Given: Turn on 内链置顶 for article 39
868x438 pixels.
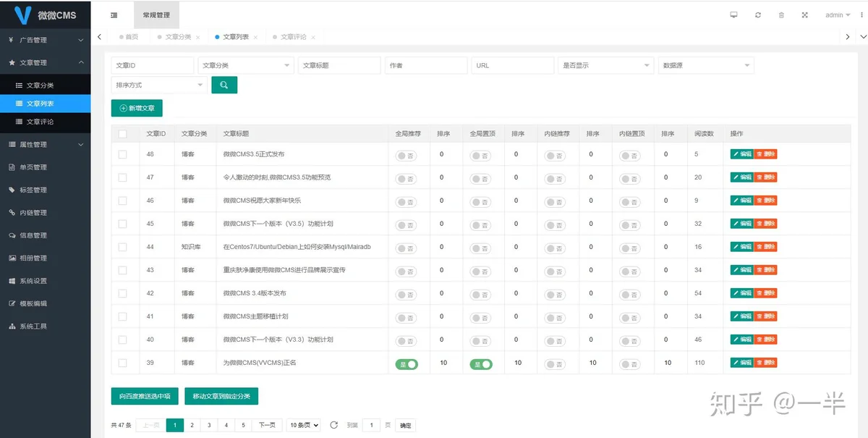Looking at the screenshot, I should click(631, 364).
